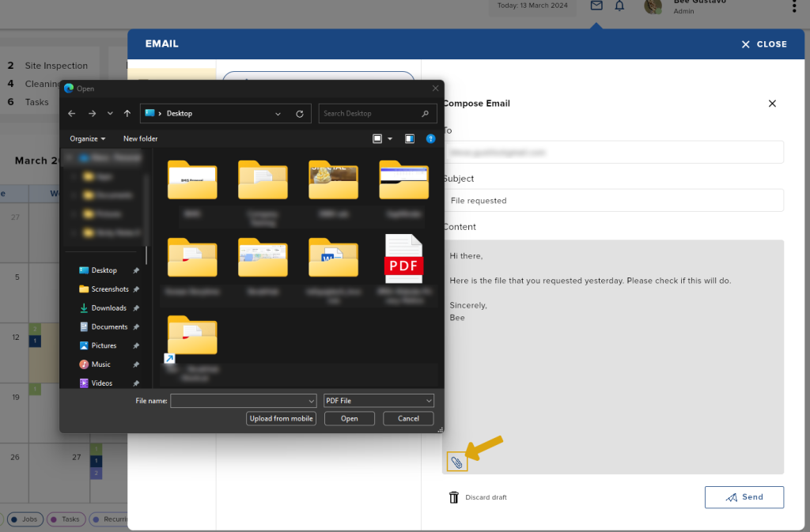
Task: Click into the email content text area
Action: pos(613,357)
